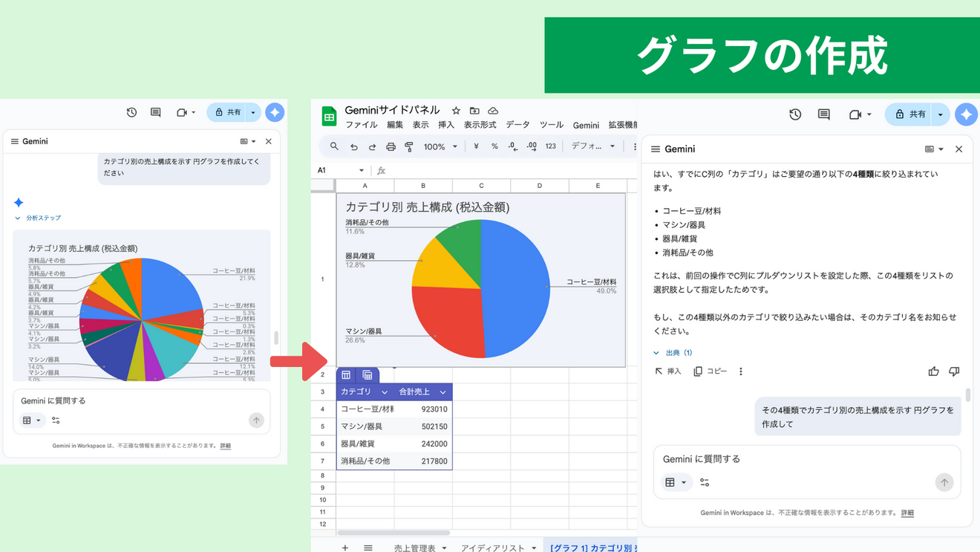The height and width of the screenshot is (552, 980).
Task: Open the 挿入 menu
Action: pyautogui.click(x=446, y=125)
